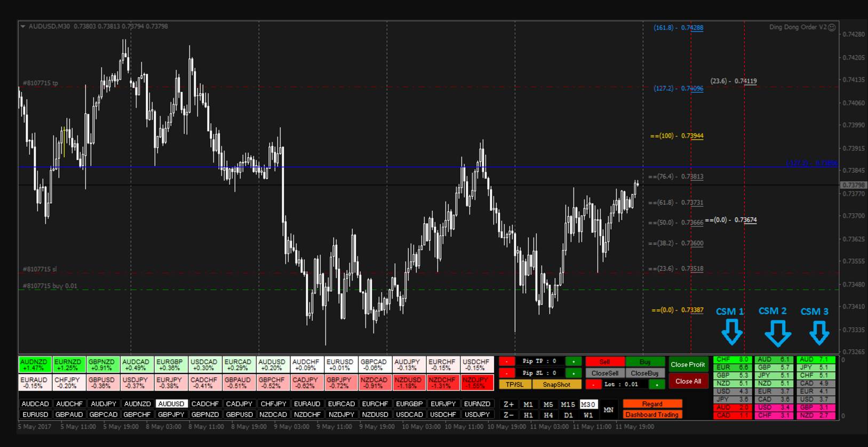
Task: Load EURGBP from the symbol button rows
Action: (409, 404)
